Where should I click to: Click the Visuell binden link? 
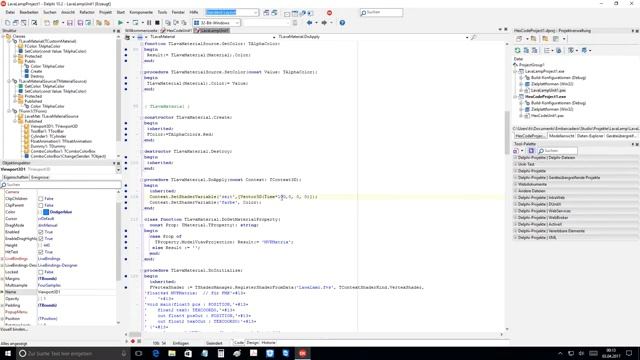click(14, 329)
